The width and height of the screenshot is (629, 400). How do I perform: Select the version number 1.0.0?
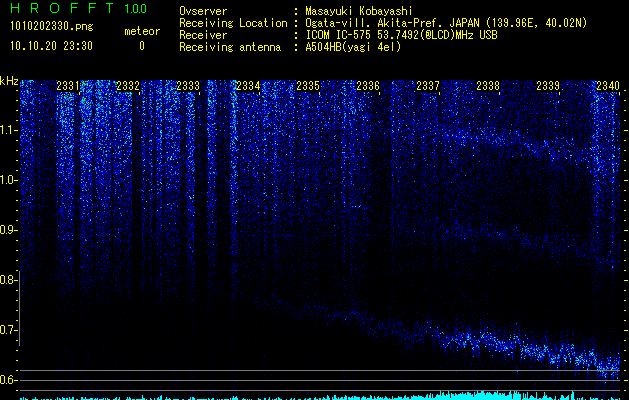point(136,9)
